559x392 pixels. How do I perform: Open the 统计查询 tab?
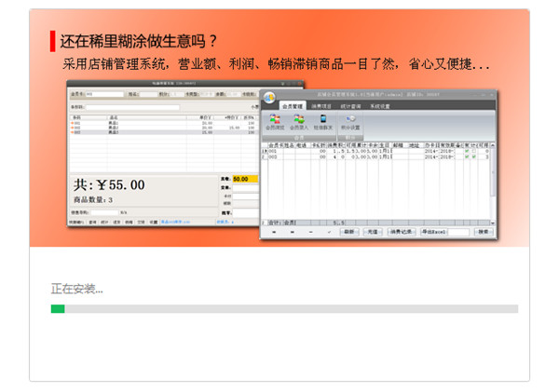[351, 107]
